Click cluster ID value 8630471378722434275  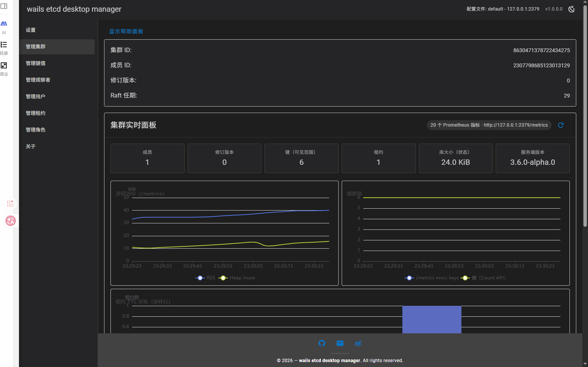point(541,50)
